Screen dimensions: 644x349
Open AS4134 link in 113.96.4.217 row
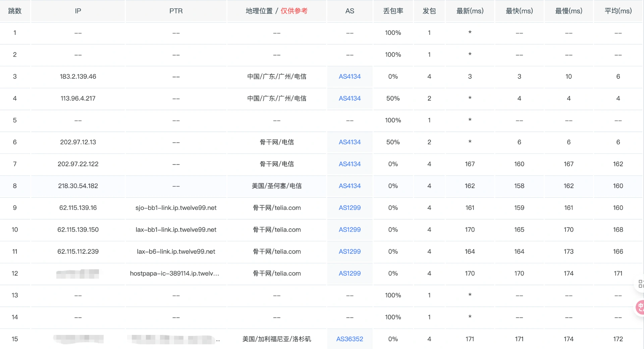[x=350, y=98]
